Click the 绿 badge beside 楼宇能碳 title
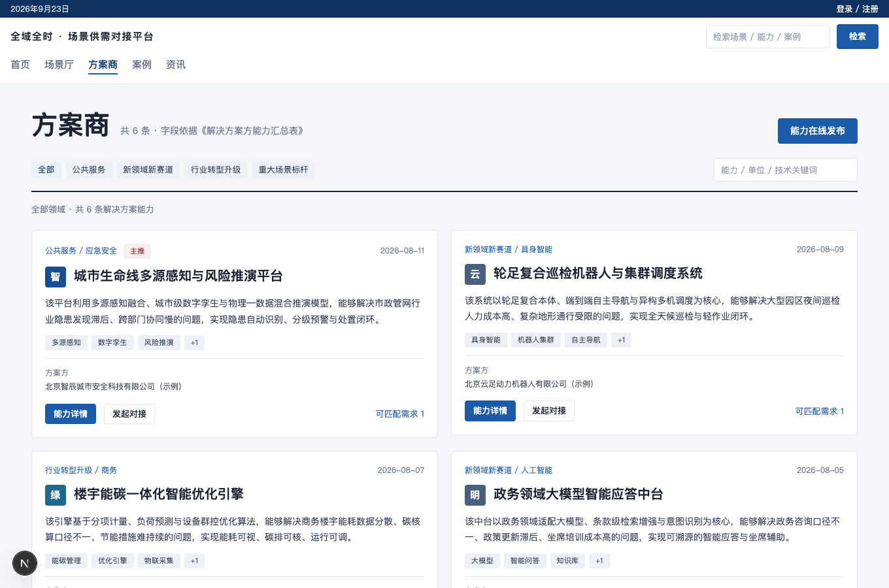Image resolution: width=889 pixels, height=588 pixels. tap(56, 495)
